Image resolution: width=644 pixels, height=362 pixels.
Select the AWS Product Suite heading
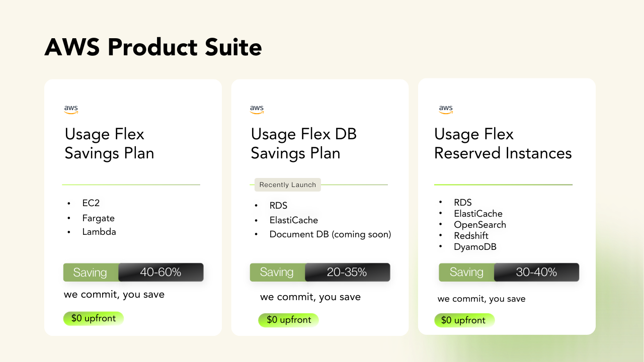tap(153, 47)
